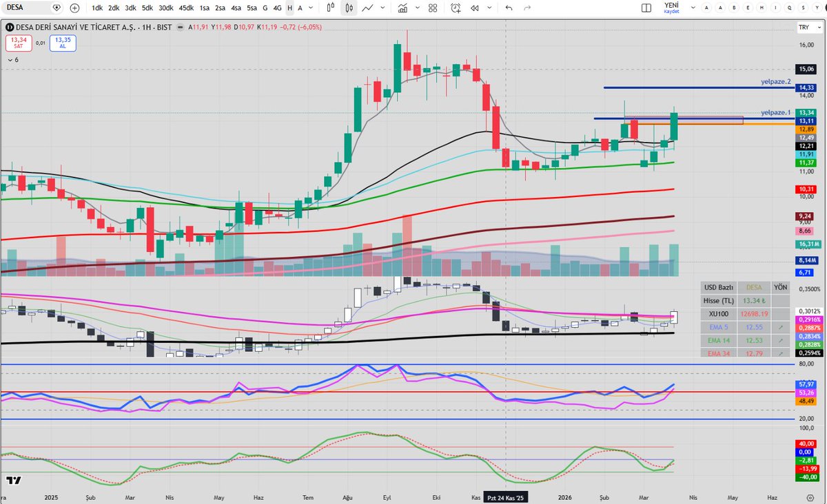Screen dimensions: 827x504
Task: Switch to the 5sa timeframe
Action: point(252,8)
